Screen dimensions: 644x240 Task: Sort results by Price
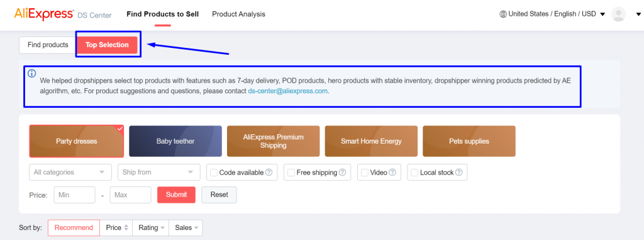point(116,227)
